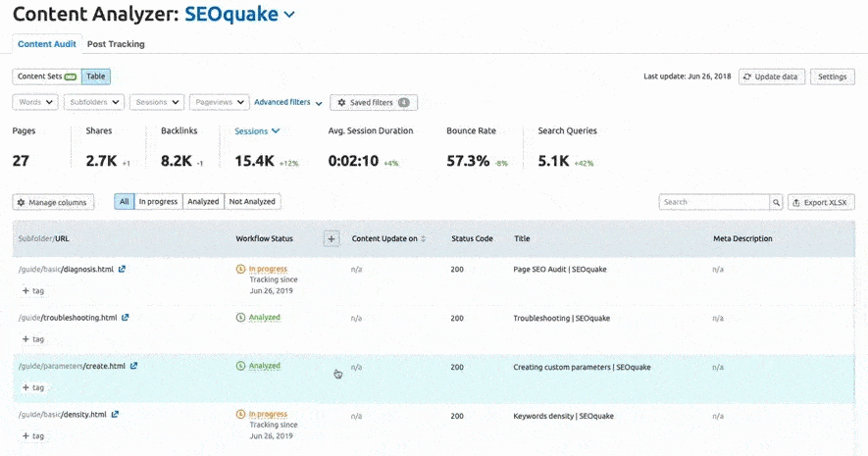The width and height of the screenshot is (868, 456).
Task: Open the Sessions metric dropdown
Action: click(x=257, y=131)
